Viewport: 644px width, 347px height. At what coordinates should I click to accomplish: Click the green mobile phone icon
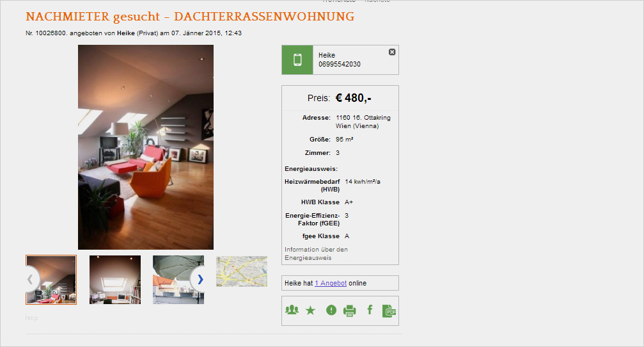tap(297, 60)
